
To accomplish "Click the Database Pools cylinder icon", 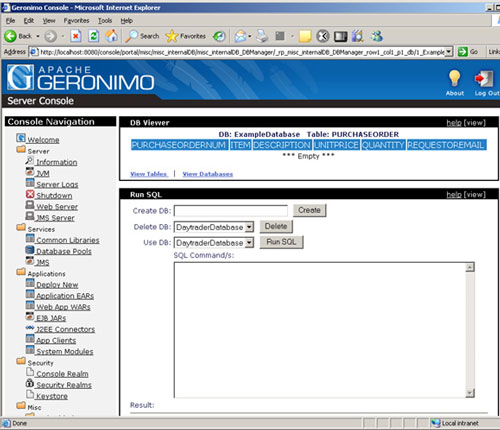I will click(30, 250).
